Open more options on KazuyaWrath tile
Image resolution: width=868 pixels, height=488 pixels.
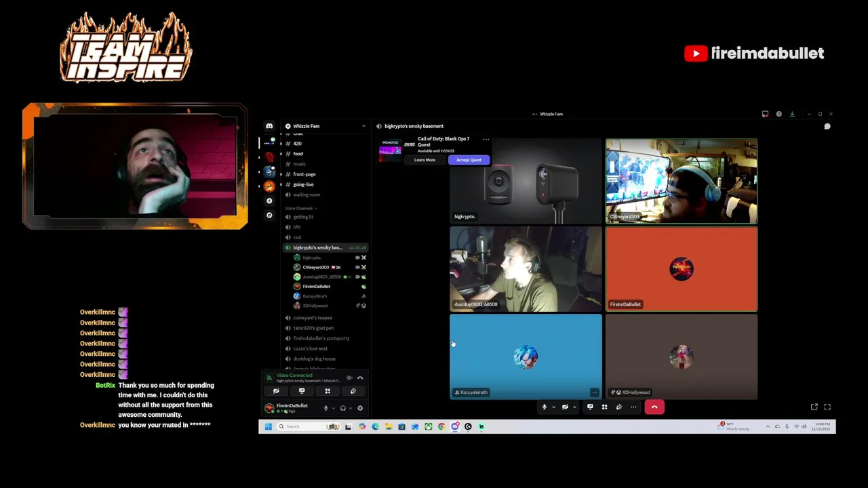pos(595,392)
